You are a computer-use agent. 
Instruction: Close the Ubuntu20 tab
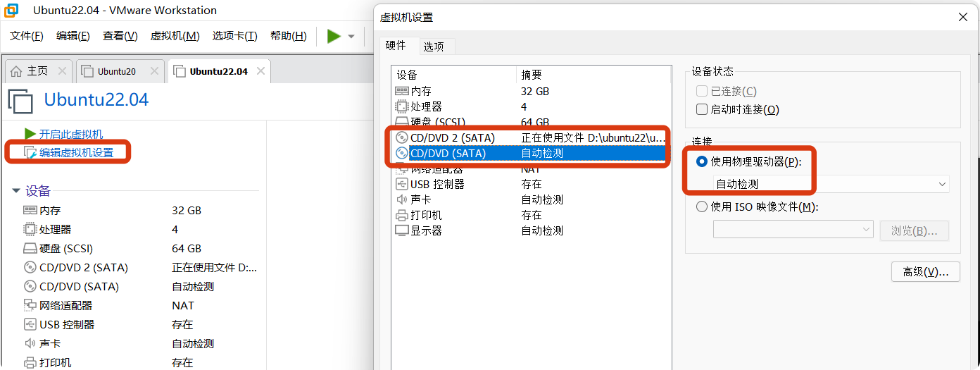tap(153, 71)
